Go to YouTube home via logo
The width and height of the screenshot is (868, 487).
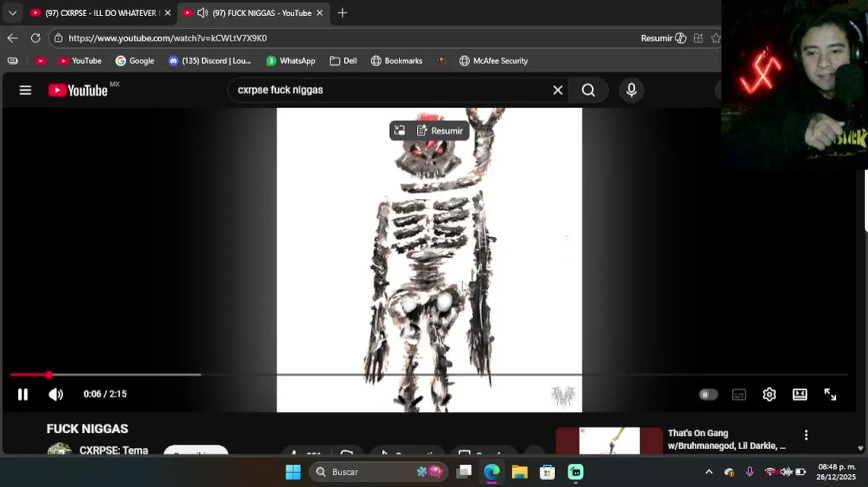click(x=78, y=90)
